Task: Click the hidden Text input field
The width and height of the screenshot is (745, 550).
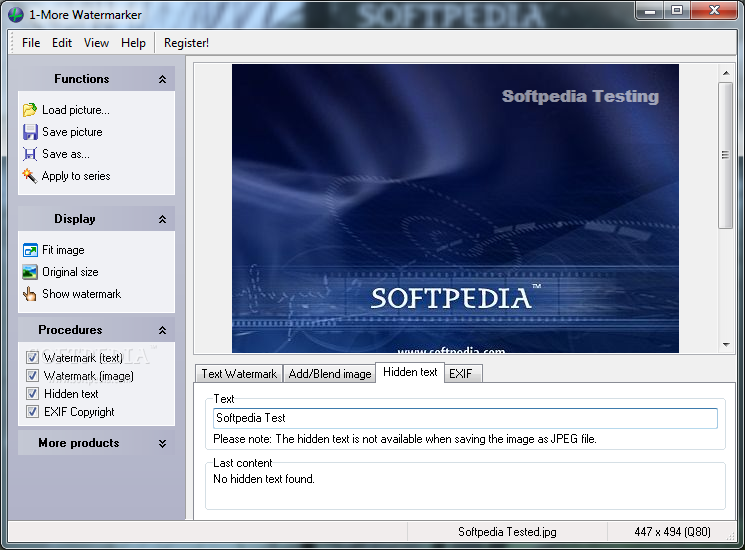Action: 465,418
